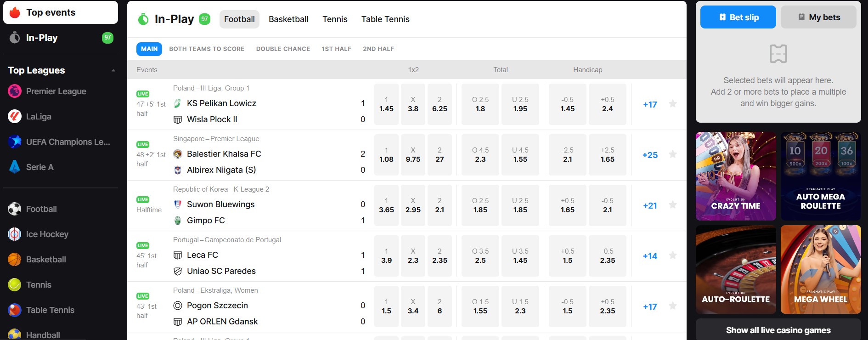
Task: Select the Handball icon in sidebar
Action: tap(15, 334)
